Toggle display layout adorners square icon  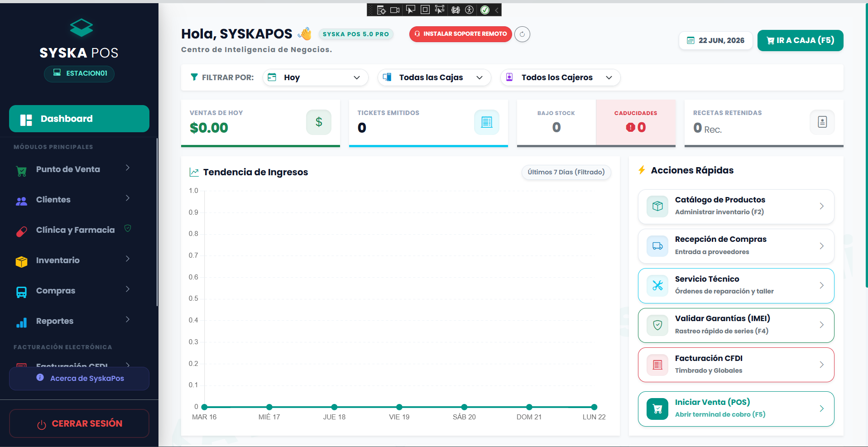[x=425, y=10]
